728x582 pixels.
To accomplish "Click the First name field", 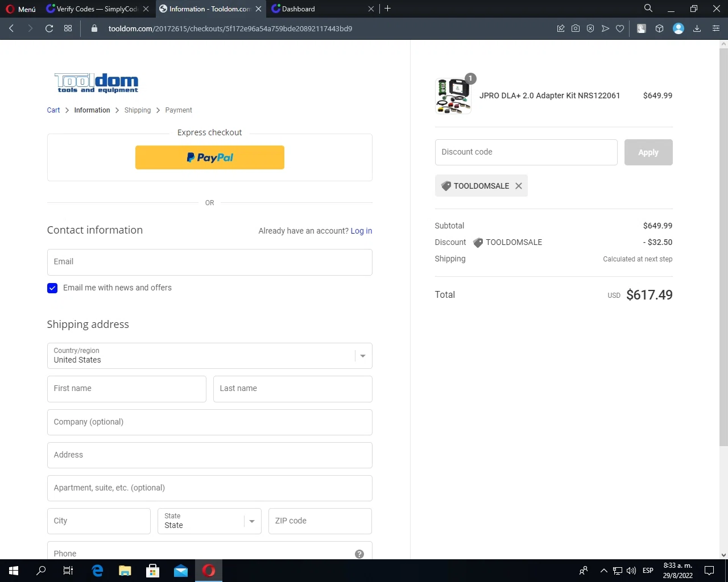I will tap(127, 389).
